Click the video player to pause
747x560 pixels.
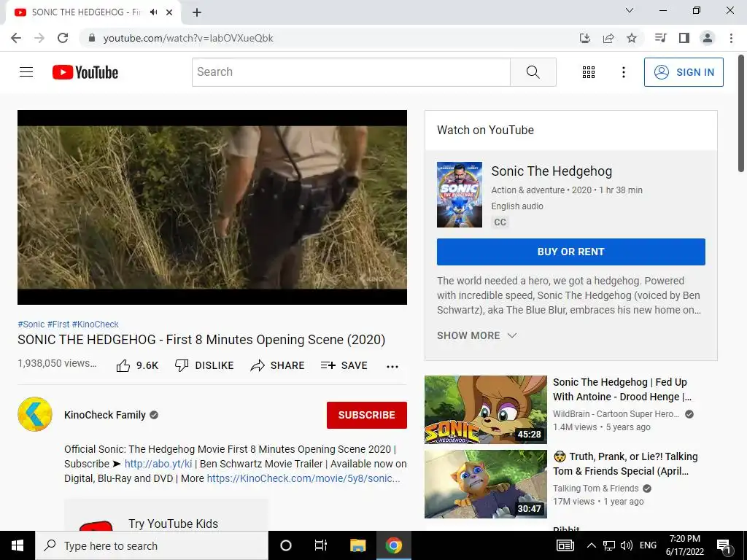pos(212,207)
